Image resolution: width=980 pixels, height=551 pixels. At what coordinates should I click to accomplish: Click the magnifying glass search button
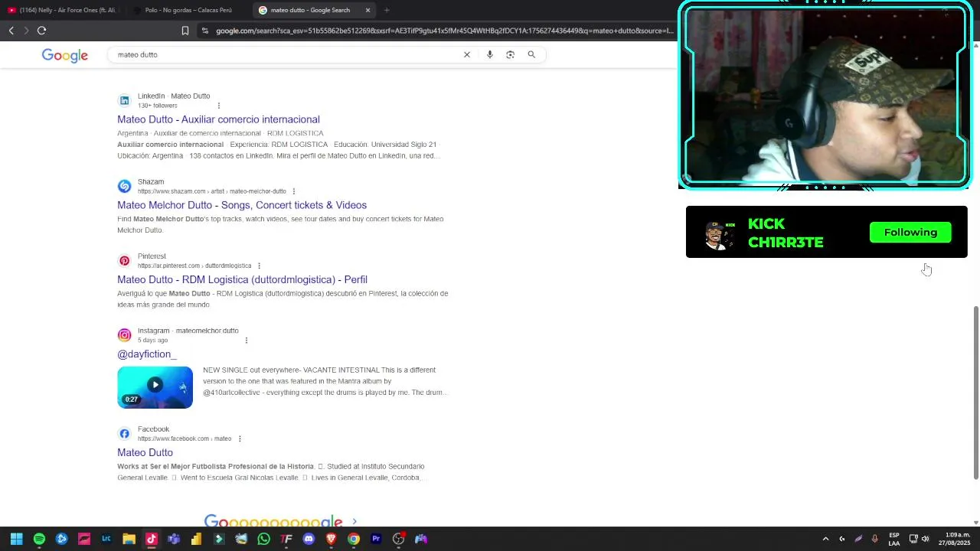point(531,54)
